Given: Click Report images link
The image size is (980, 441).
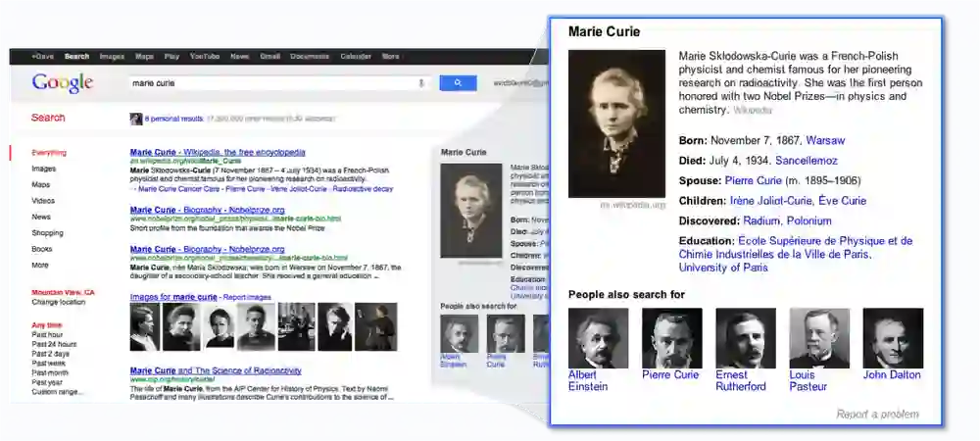Looking at the screenshot, I should pyautogui.click(x=248, y=297).
